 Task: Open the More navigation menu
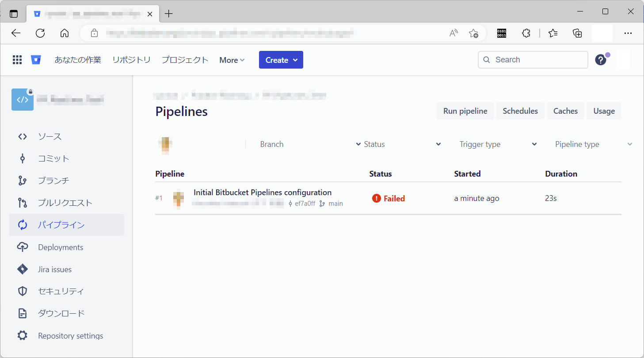tap(232, 60)
